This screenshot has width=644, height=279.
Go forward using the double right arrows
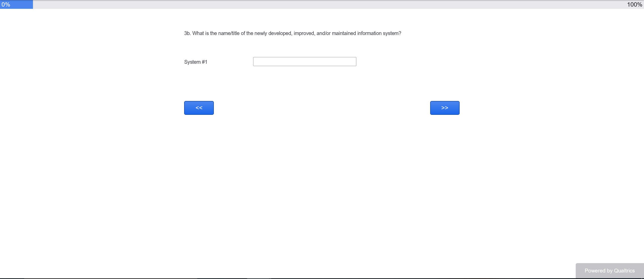[x=445, y=108]
